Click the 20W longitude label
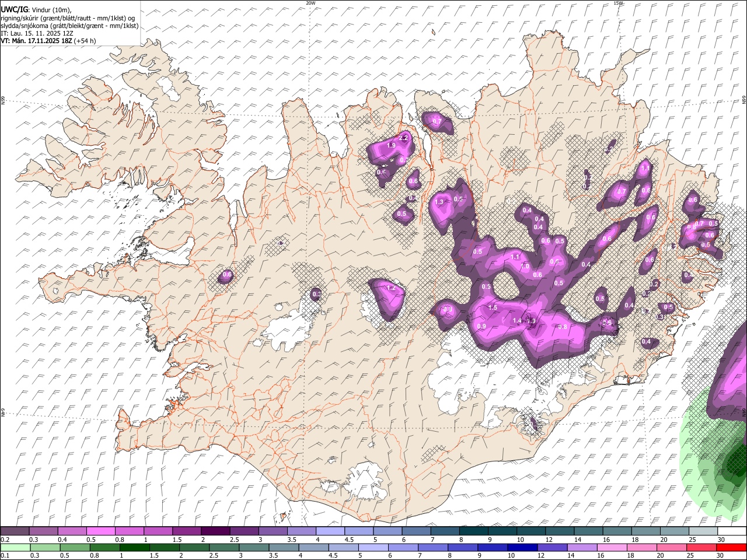The height and width of the screenshot is (560, 747). pos(310,3)
